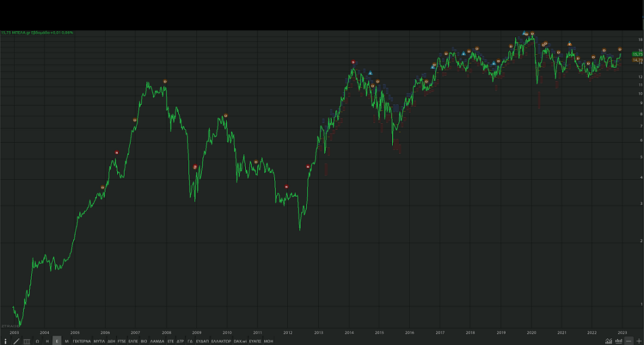The image size is (644, 345).
Task: Click the red marker at 2009 low
Action: pyautogui.click(x=195, y=167)
